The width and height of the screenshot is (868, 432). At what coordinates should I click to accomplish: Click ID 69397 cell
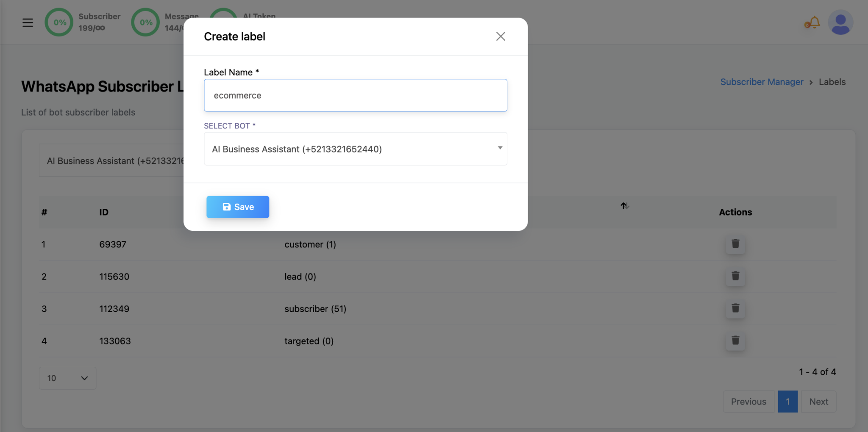point(113,244)
